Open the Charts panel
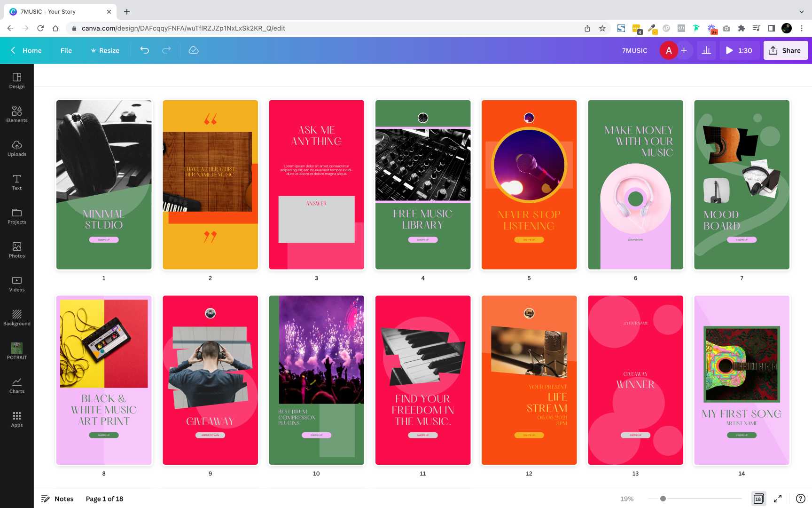 point(17,385)
